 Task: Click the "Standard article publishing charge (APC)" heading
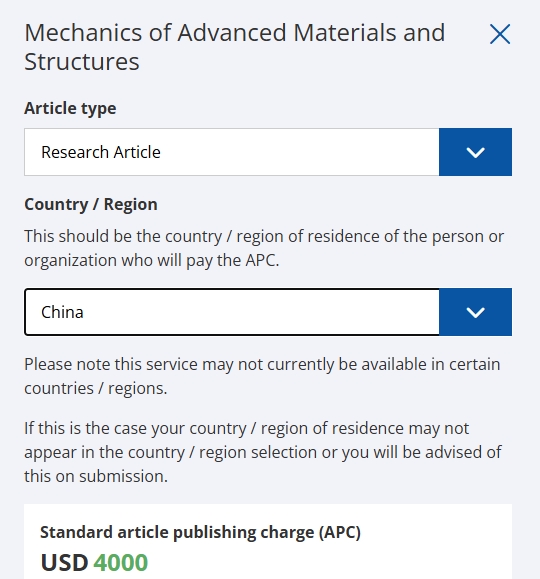pyautogui.click(x=200, y=532)
